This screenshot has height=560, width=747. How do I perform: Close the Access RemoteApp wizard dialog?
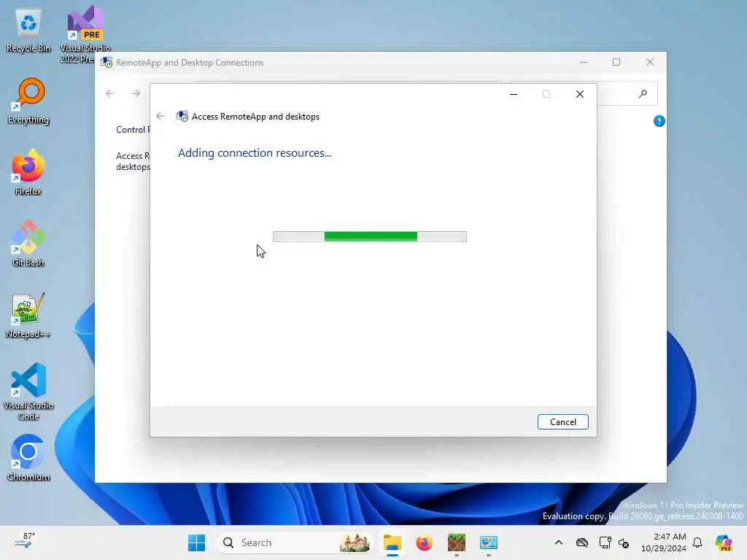[x=579, y=94]
